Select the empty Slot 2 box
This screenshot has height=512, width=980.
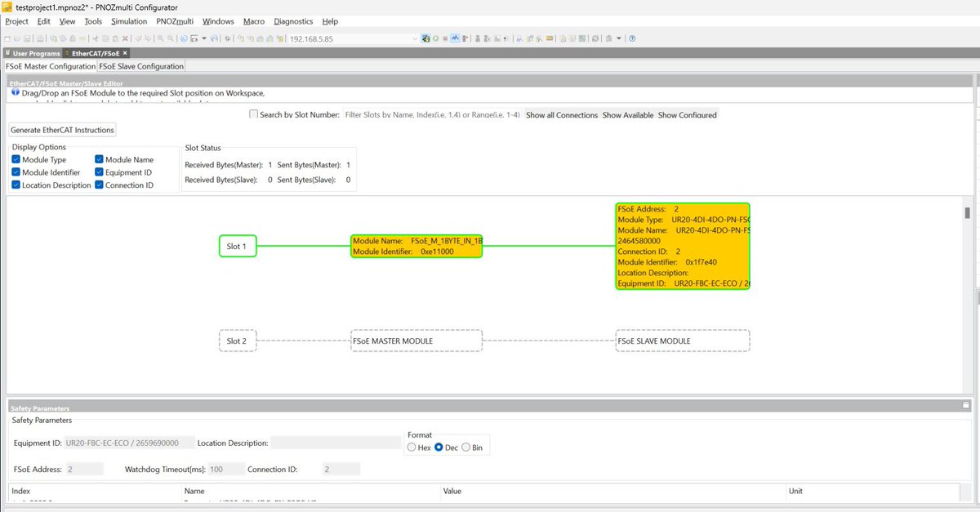238,341
